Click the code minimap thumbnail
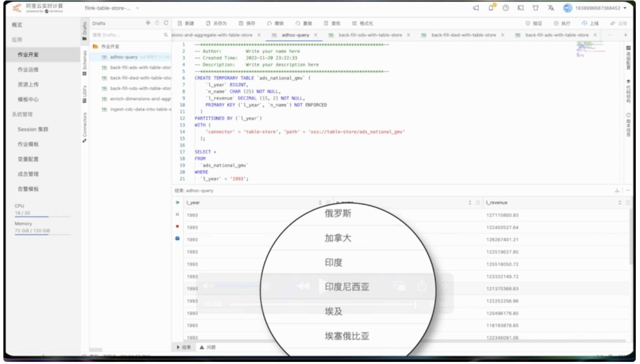The image size is (640, 364). [591, 49]
